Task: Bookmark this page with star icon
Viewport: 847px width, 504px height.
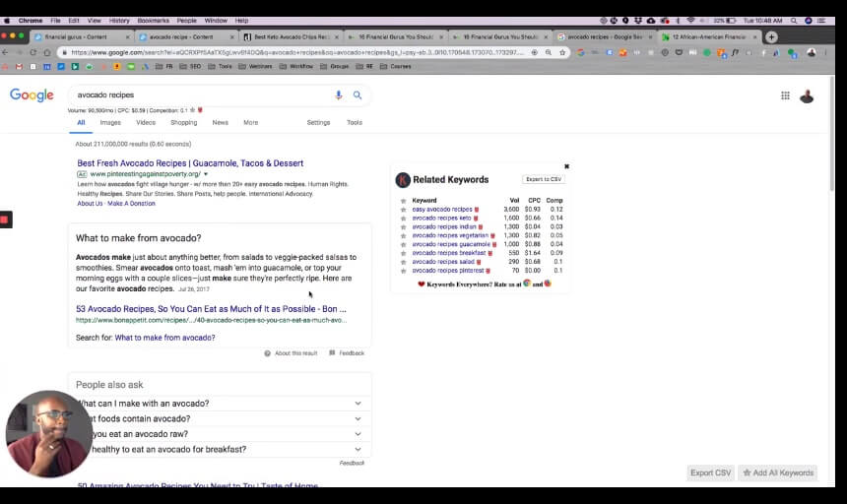Action: (x=562, y=52)
